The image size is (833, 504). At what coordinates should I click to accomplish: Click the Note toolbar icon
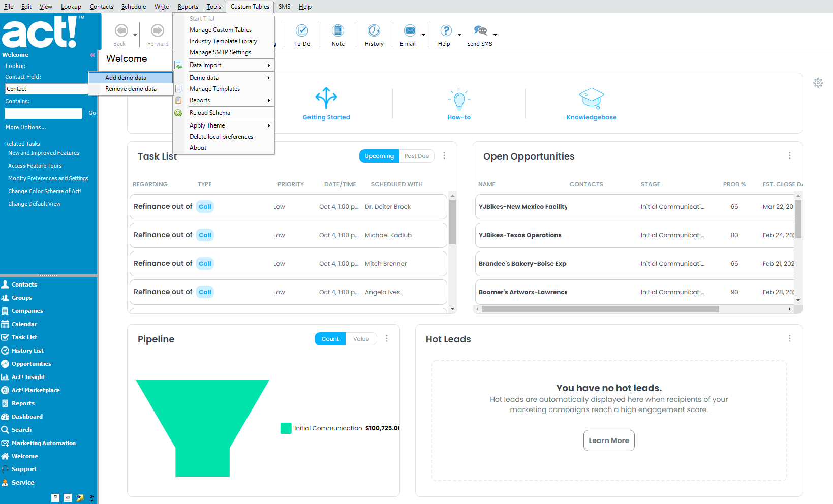338,30
